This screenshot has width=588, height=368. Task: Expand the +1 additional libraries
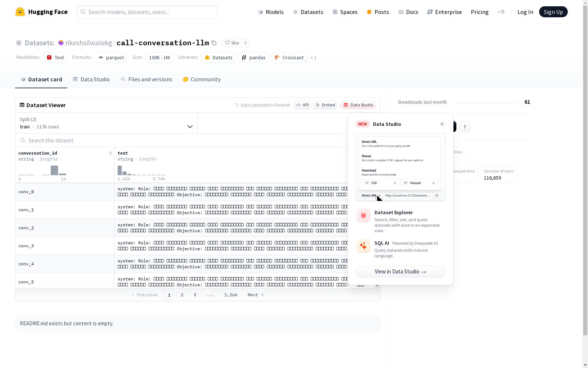313,57
